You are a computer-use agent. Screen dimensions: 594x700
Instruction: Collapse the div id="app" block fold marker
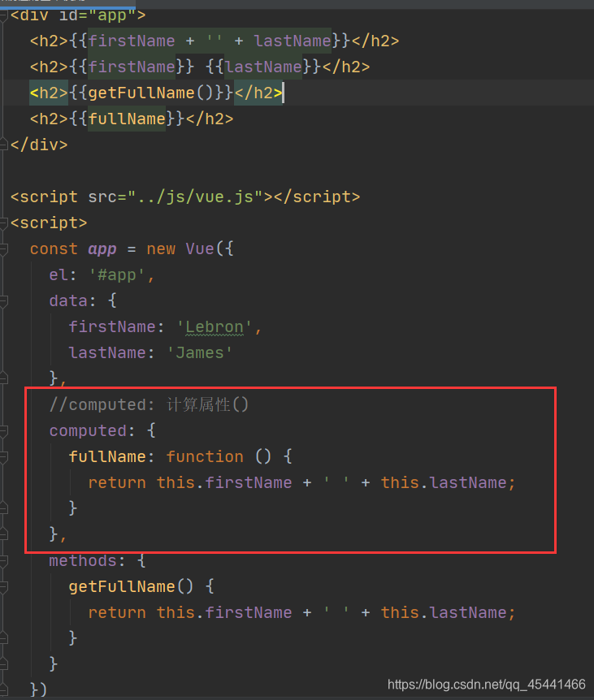3,15
